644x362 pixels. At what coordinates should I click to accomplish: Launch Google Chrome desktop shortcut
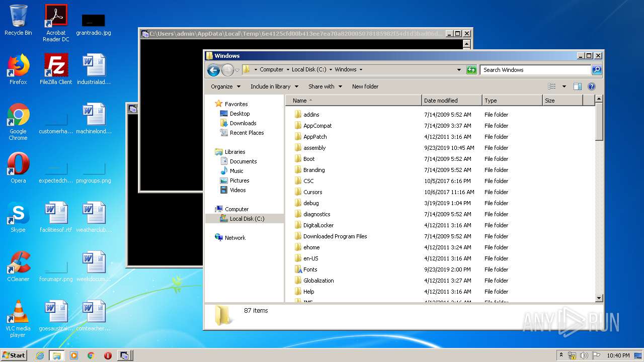pyautogui.click(x=18, y=122)
